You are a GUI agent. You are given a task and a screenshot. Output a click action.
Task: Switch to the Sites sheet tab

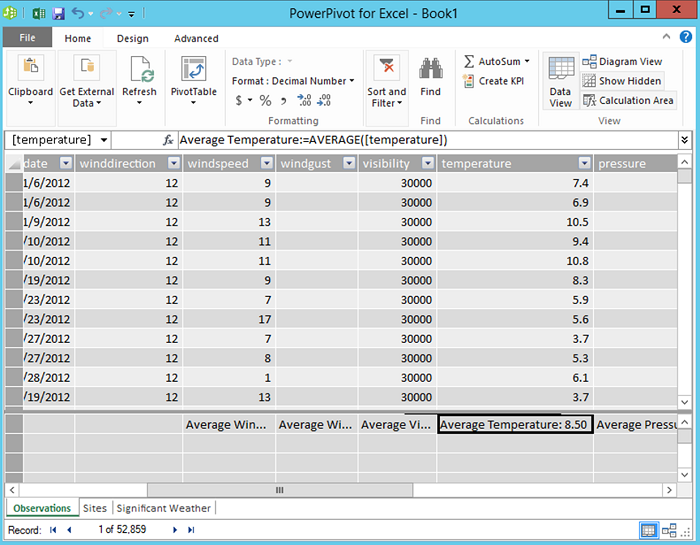[95, 508]
